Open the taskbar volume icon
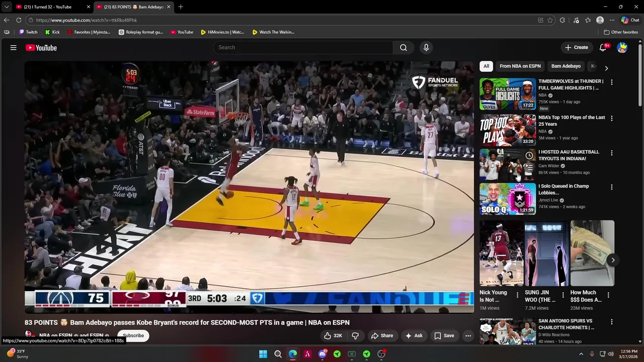The height and width of the screenshot is (362, 644). tap(611, 354)
